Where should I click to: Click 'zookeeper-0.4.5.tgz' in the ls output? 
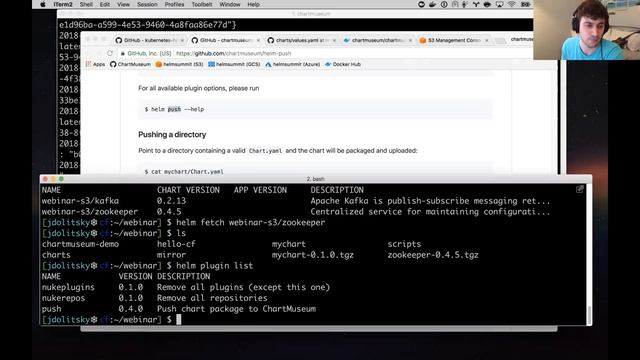(x=433, y=255)
